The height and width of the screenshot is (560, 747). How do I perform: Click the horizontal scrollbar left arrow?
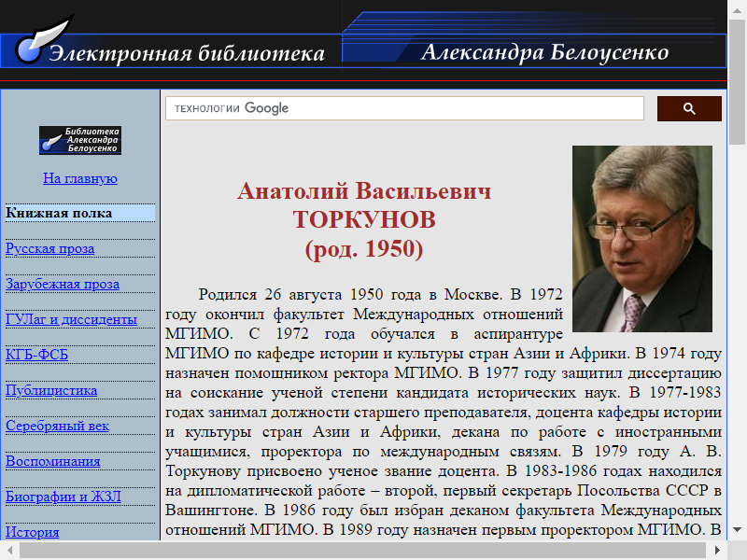9,550
